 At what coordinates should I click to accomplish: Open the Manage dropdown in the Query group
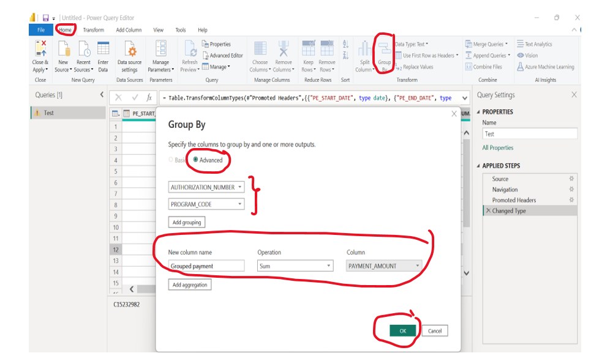tap(216, 67)
